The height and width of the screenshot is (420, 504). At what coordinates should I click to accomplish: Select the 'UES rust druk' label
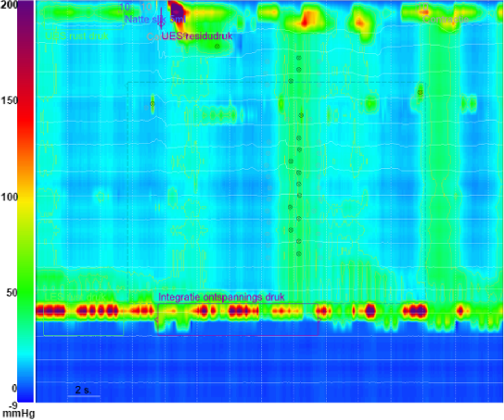point(77,36)
